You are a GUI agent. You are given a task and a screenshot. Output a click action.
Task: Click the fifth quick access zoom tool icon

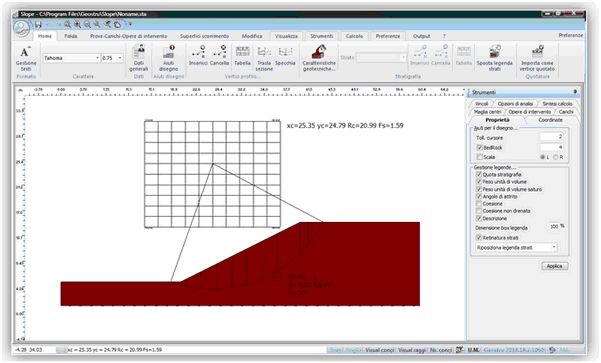point(107,25)
